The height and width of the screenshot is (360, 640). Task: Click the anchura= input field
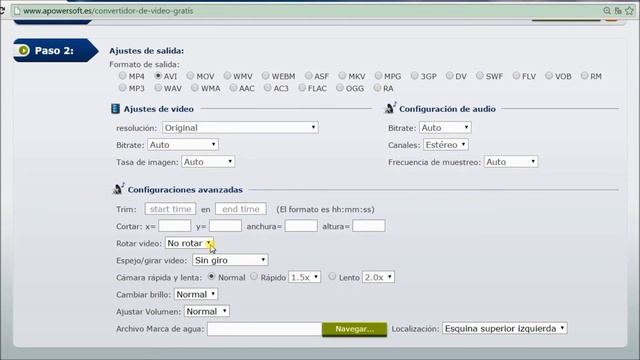point(301,226)
